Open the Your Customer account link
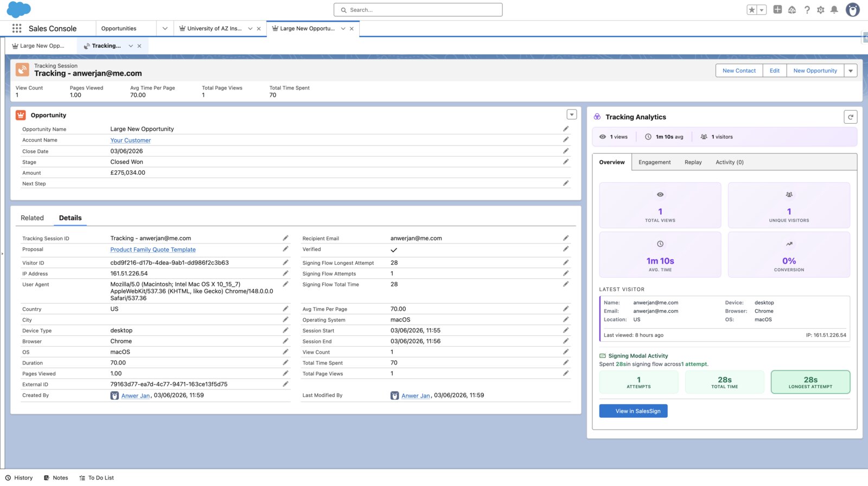This screenshot has height=486, width=868. [130, 140]
